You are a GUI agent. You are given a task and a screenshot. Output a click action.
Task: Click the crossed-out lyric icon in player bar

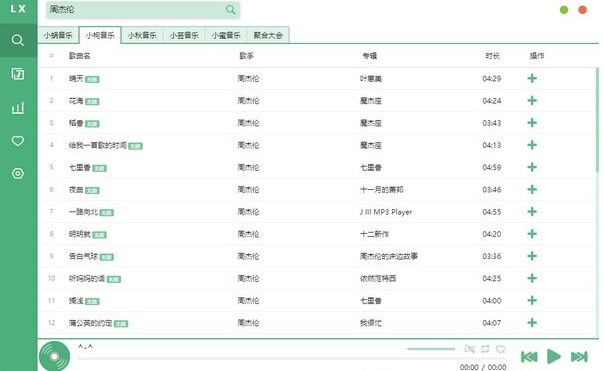click(470, 349)
